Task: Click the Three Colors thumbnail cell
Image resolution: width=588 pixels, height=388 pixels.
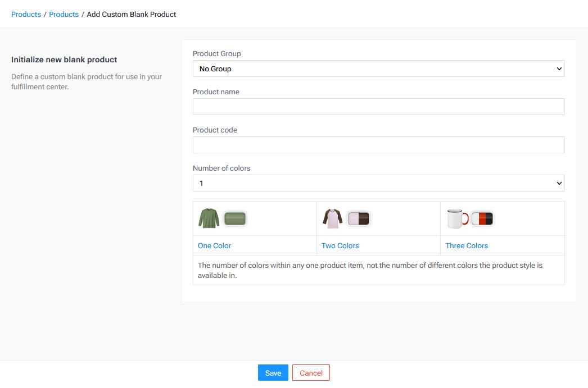Action: 502,218
